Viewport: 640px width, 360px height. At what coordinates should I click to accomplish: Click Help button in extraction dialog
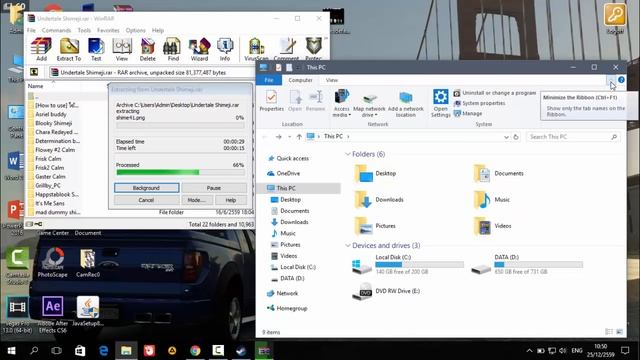click(x=231, y=200)
